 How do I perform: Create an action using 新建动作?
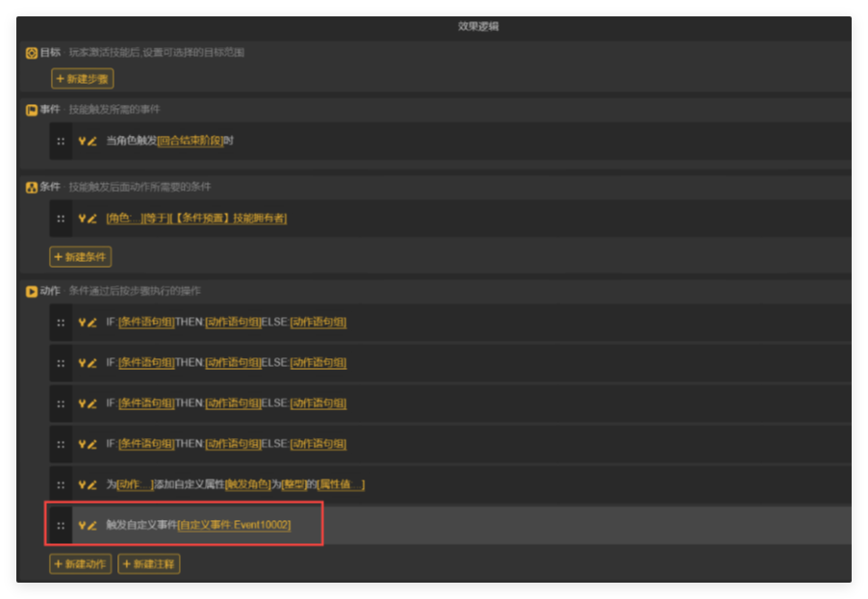pyautogui.click(x=81, y=563)
